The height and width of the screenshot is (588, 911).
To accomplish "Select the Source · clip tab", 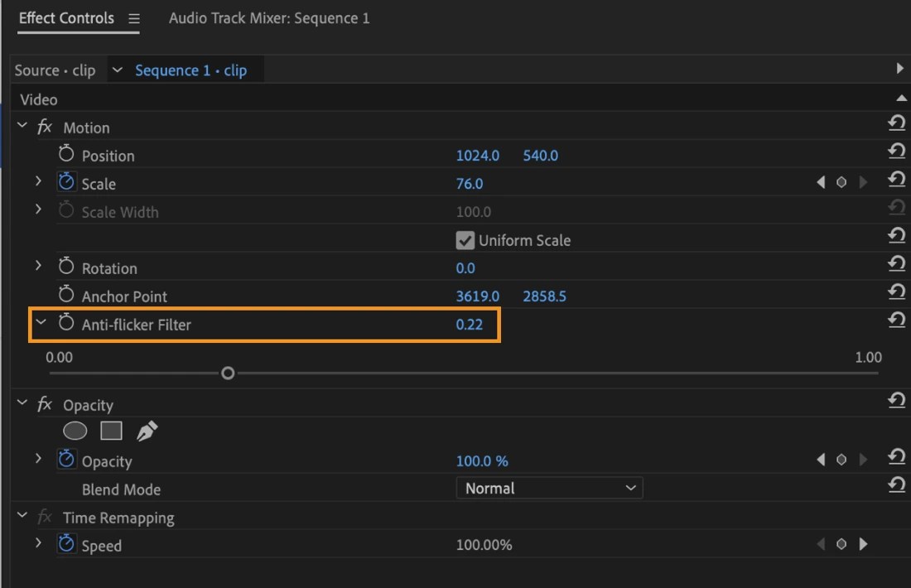I will click(55, 70).
